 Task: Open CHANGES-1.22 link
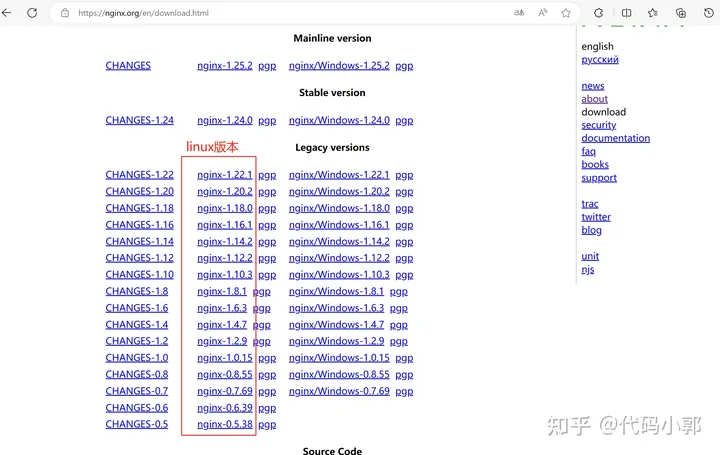pyautogui.click(x=140, y=175)
